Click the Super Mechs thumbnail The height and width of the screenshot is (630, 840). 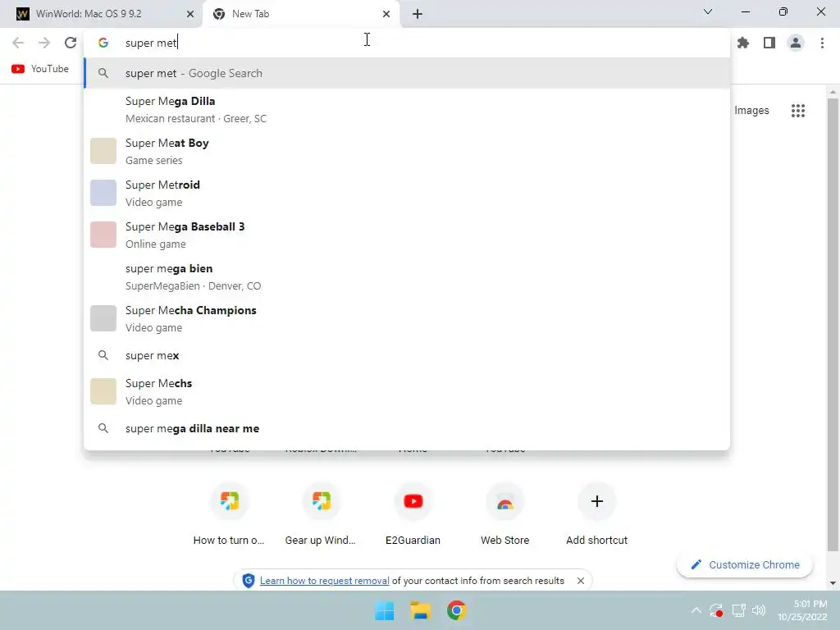tap(103, 391)
